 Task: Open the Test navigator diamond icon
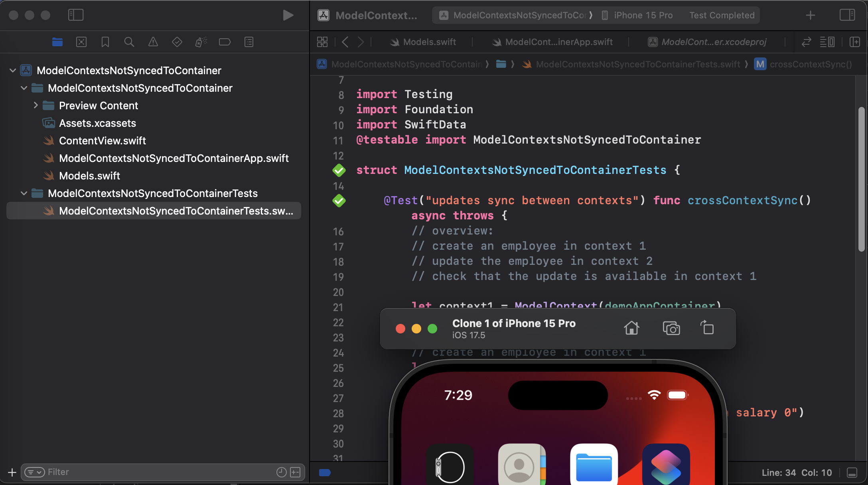click(177, 42)
